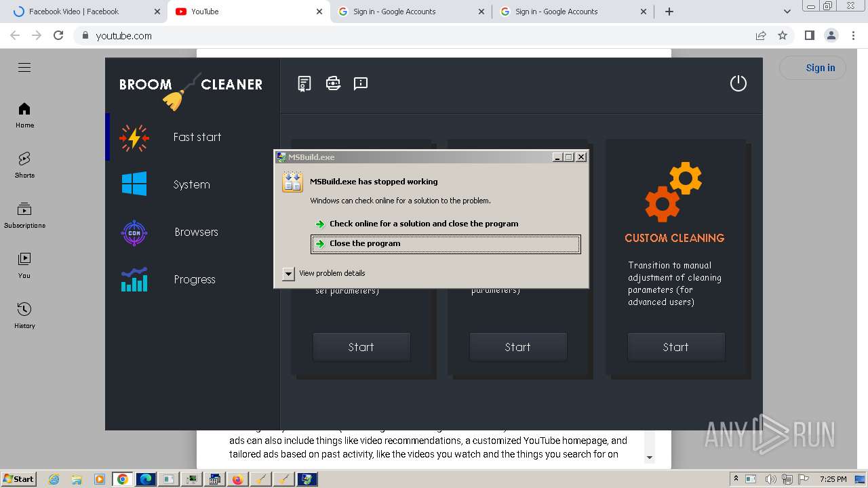Bookmark this page with the star
868x488 pixels.
[x=783, y=36]
